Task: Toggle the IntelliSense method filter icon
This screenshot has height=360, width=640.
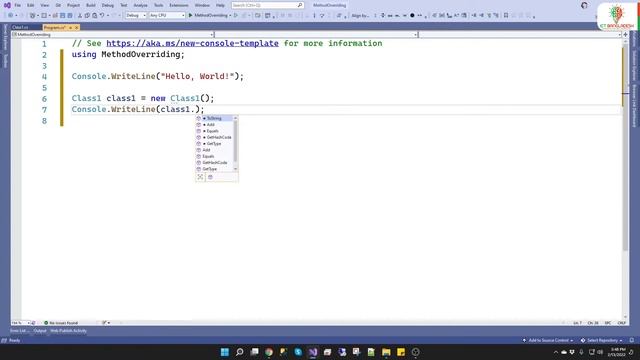Action: tap(210, 177)
